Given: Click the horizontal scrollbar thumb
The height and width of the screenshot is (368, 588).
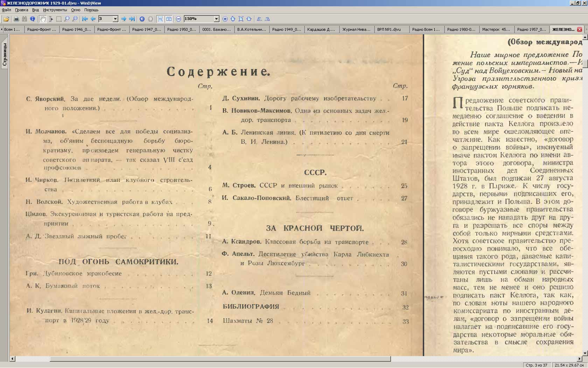Looking at the screenshot, I should click(x=220, y=359).
